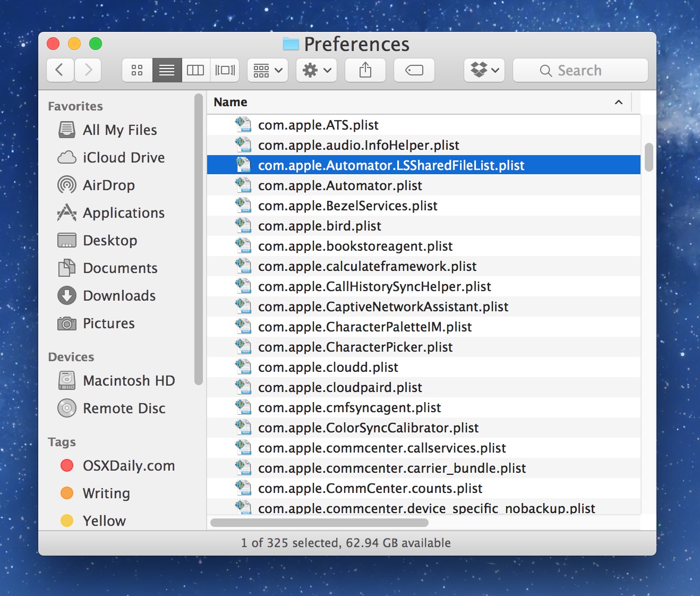The image size is (700, 596).
Task: Reverse sorting with the Name column chevron
Action: [x=618, y=102]
